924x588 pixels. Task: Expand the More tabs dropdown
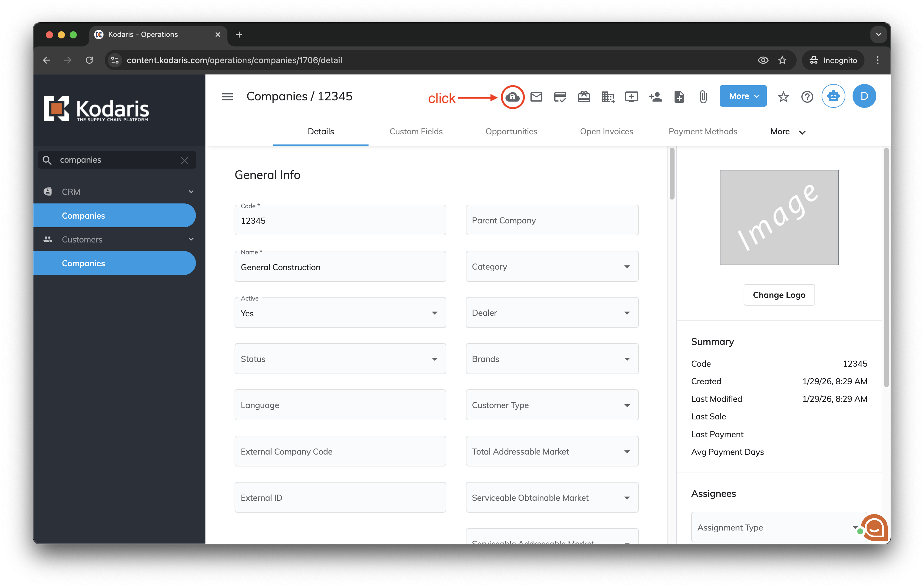pyautogui.click(x=788, y=132)
